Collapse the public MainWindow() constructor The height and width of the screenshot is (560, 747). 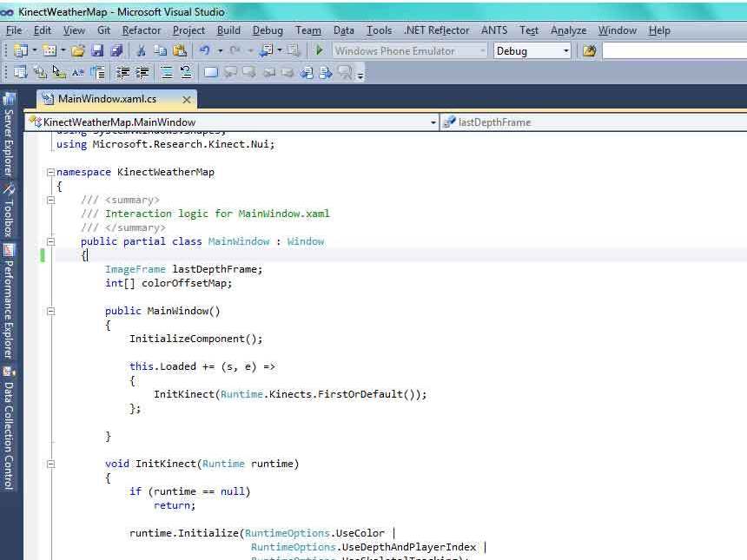pos(50,312)
